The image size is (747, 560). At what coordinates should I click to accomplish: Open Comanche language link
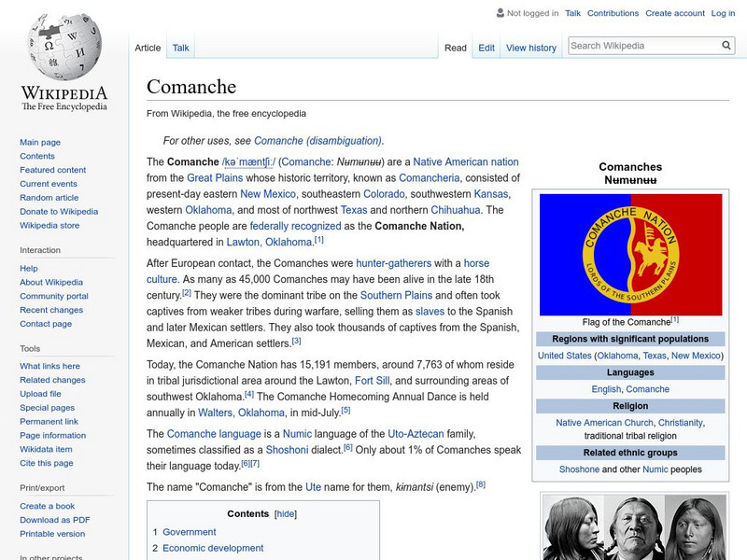pyautogui.click(x=214, y=434)
